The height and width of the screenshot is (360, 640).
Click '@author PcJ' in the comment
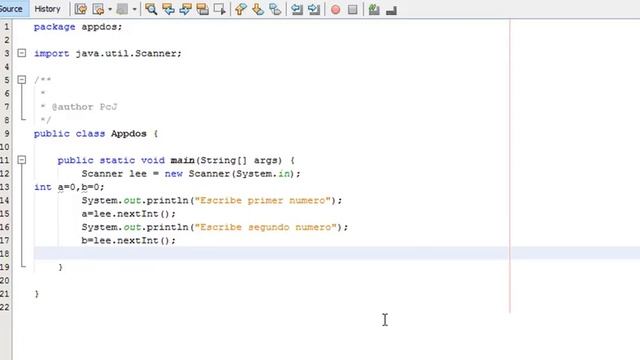coord(84,107)
